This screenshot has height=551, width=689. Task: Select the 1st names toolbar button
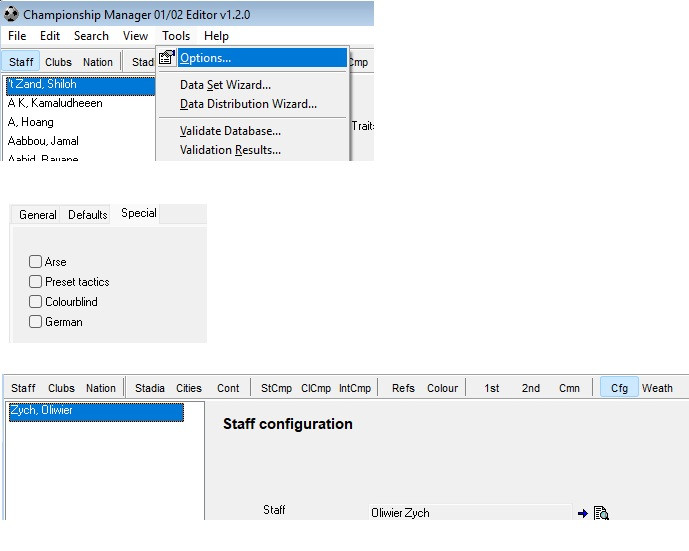click(492, 388)
